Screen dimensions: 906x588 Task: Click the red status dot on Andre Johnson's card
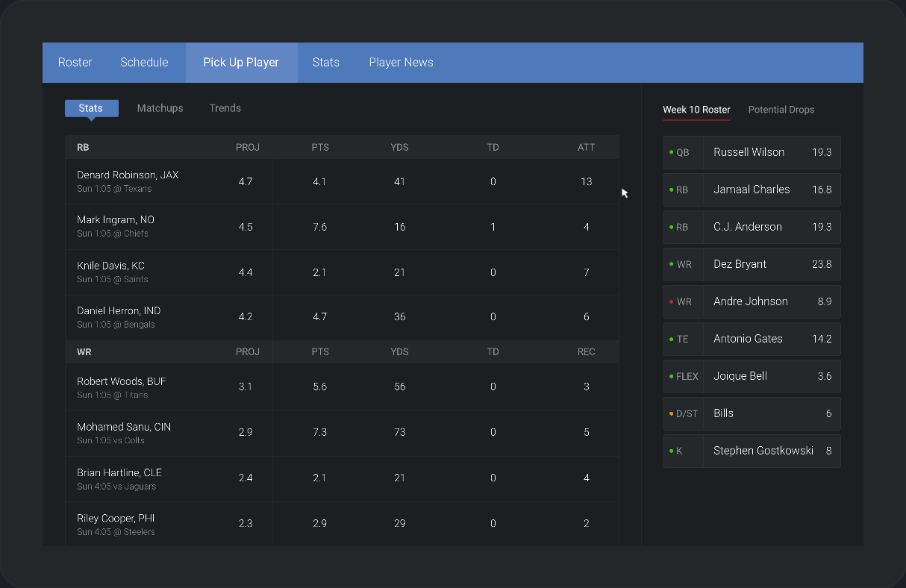pyautogui.click(x=671, y=301)
